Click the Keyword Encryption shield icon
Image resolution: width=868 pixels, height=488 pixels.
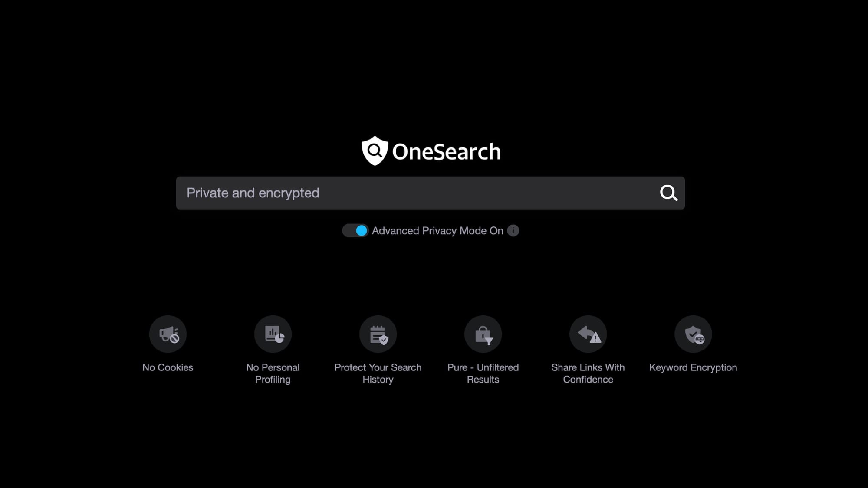(x=693, y=334)
